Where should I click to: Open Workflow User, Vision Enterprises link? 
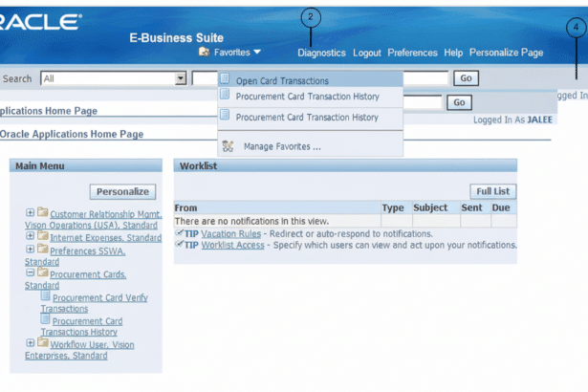tap(79, 350)
